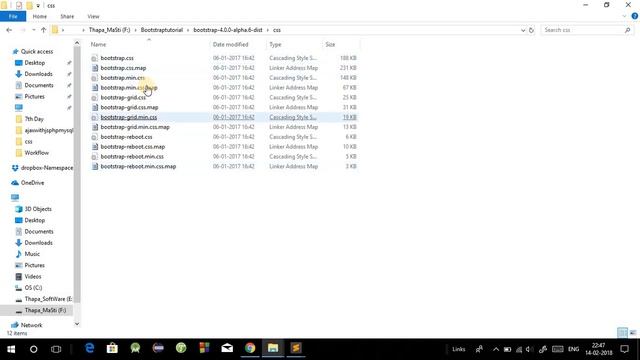Open pinned Pictures under Quick access
640x360 pixels.
click(34, 96)
